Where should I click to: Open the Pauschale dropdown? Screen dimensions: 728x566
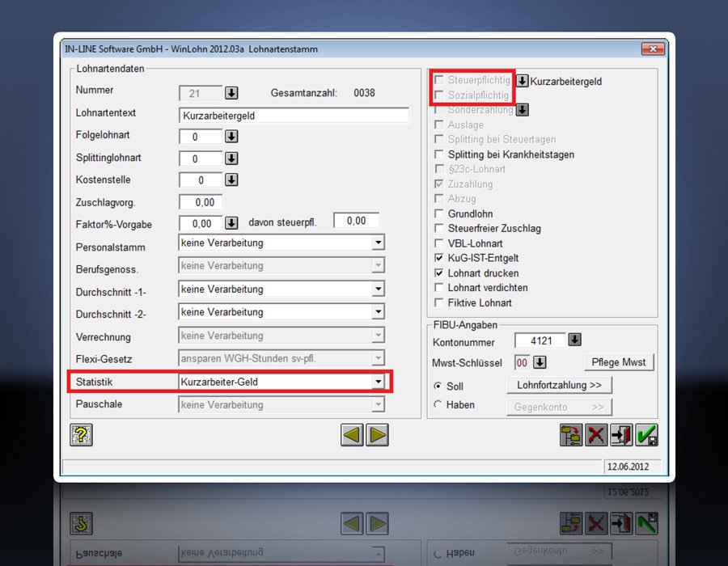pos(378,404)
